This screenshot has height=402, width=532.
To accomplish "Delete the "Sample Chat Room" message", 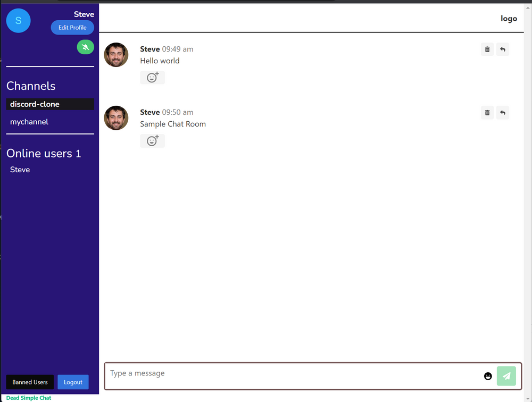I will tap(487, 112).
